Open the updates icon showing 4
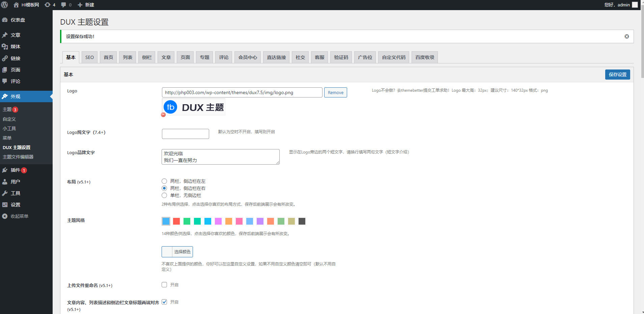 pos(48,5)
